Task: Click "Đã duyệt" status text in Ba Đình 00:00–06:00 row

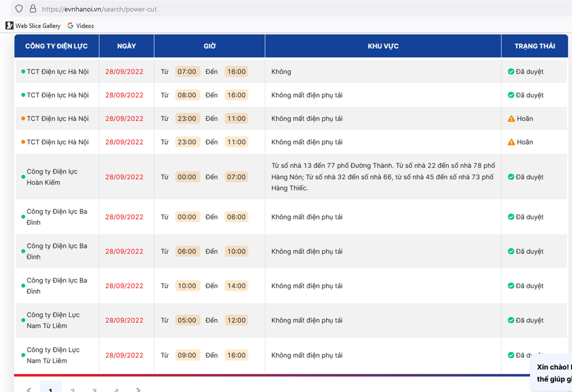Action: point(530,217)
